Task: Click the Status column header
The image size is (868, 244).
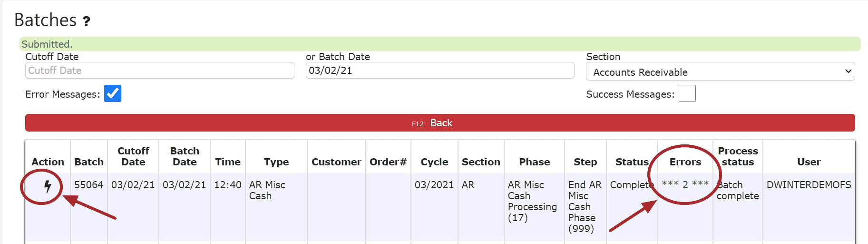Action: [x=632, y=162]
